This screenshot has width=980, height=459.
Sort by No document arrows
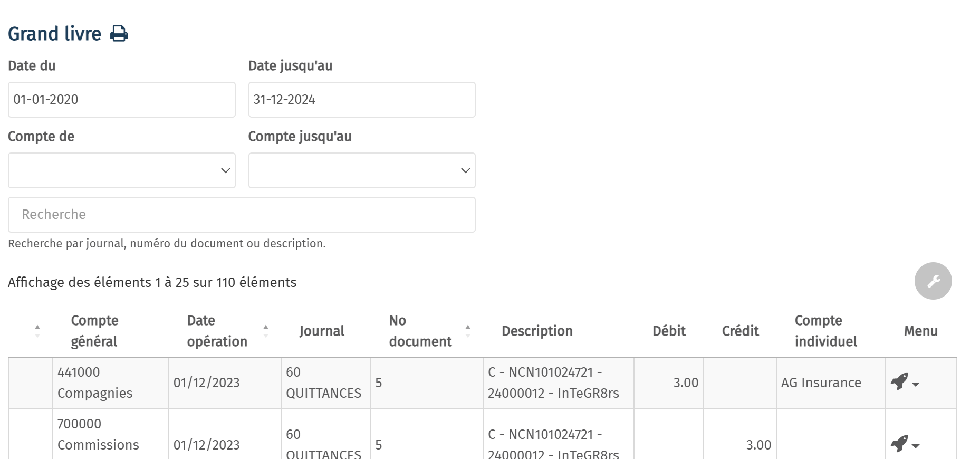468,331
